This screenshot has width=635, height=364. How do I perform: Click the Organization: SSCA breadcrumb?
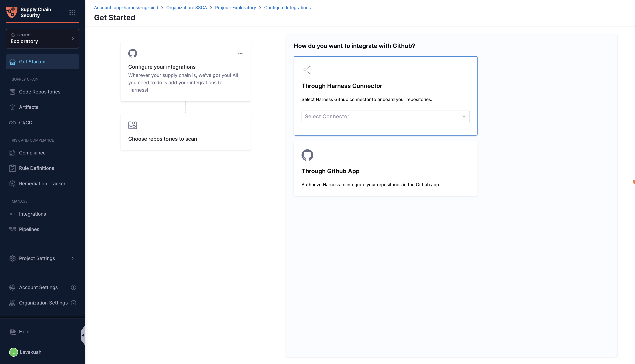[186, 8]
